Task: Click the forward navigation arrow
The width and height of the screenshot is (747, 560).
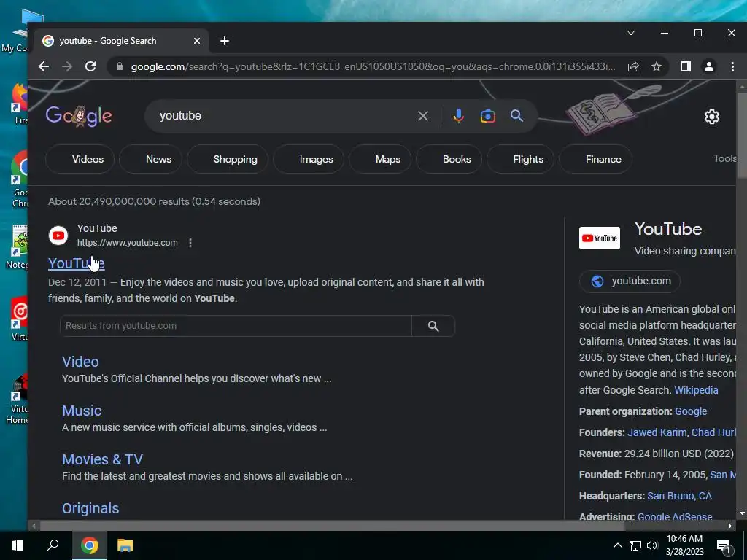Action: pos(67,66)
